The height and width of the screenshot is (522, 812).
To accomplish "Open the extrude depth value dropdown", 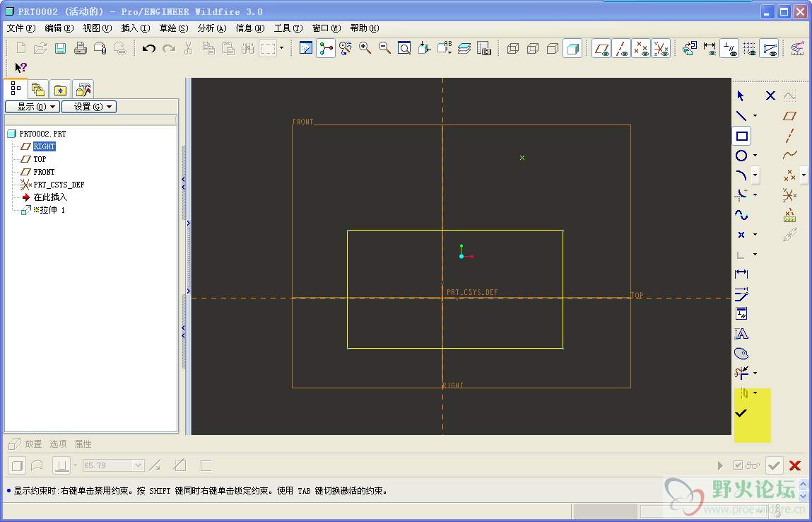I will (138, 465).
